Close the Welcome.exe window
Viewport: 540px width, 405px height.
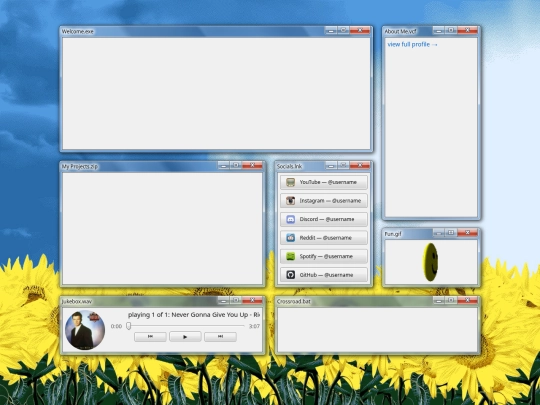click(360, 31)
